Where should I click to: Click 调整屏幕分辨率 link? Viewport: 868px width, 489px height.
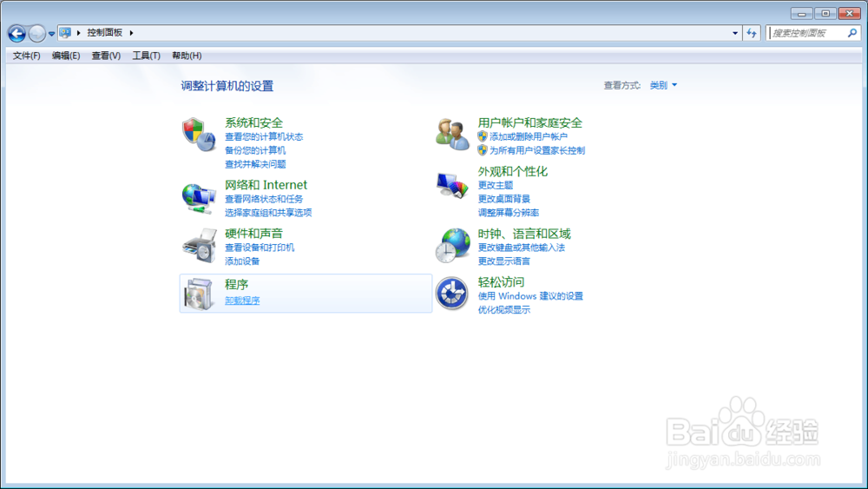[508, 213]
